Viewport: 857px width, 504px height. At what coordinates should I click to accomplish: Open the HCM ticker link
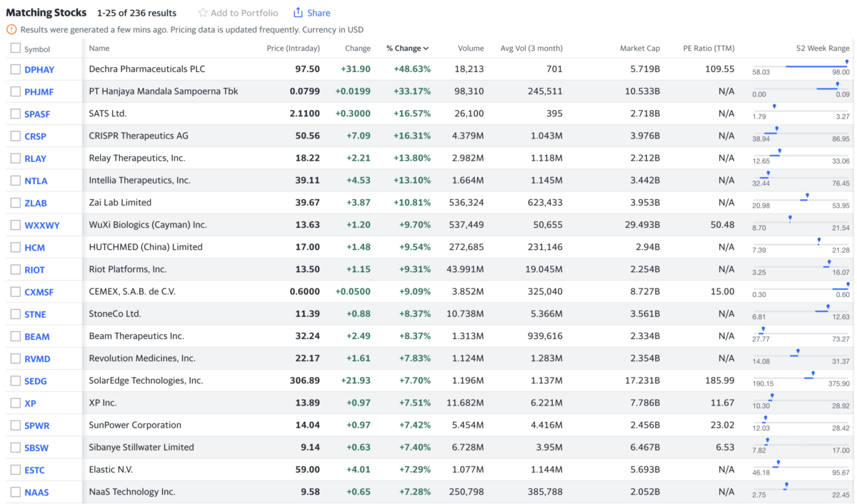pos(34,248)
